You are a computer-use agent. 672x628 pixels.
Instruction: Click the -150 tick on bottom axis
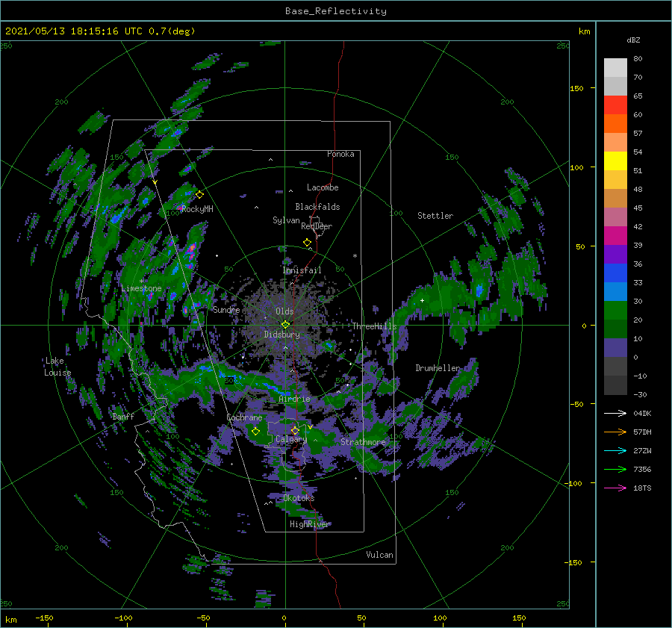tap(44, 618)
